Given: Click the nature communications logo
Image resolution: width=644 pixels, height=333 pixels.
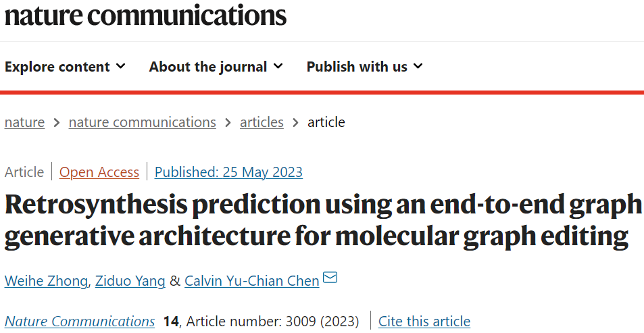Looking at the screenshot, I should pos(145,16).
